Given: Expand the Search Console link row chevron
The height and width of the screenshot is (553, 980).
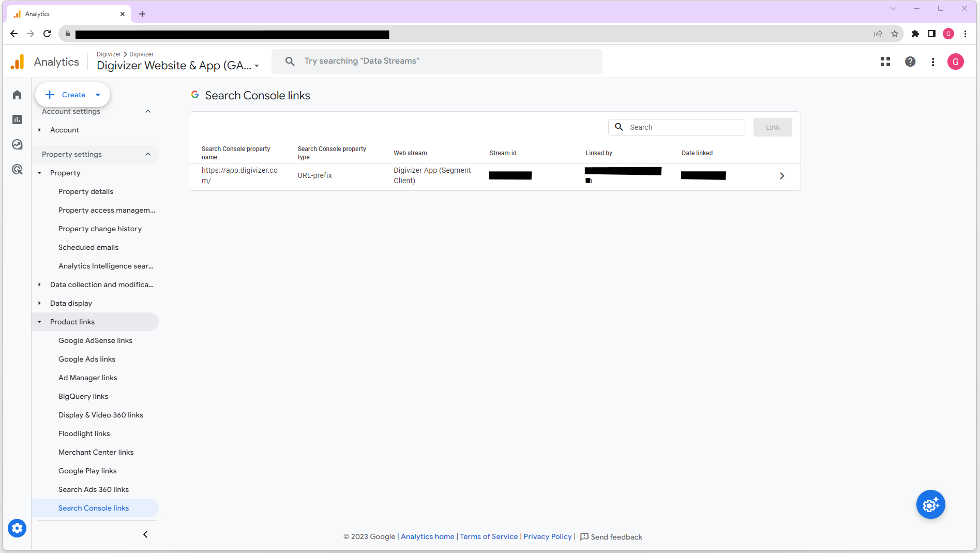Looking at the screenshot, I should (x=782, y=176).
